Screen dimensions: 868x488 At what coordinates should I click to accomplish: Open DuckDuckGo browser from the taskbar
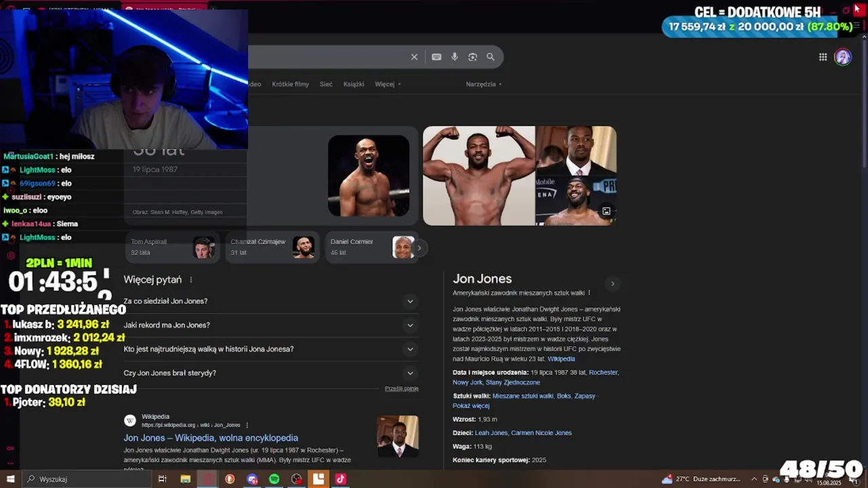coord(230,479)
